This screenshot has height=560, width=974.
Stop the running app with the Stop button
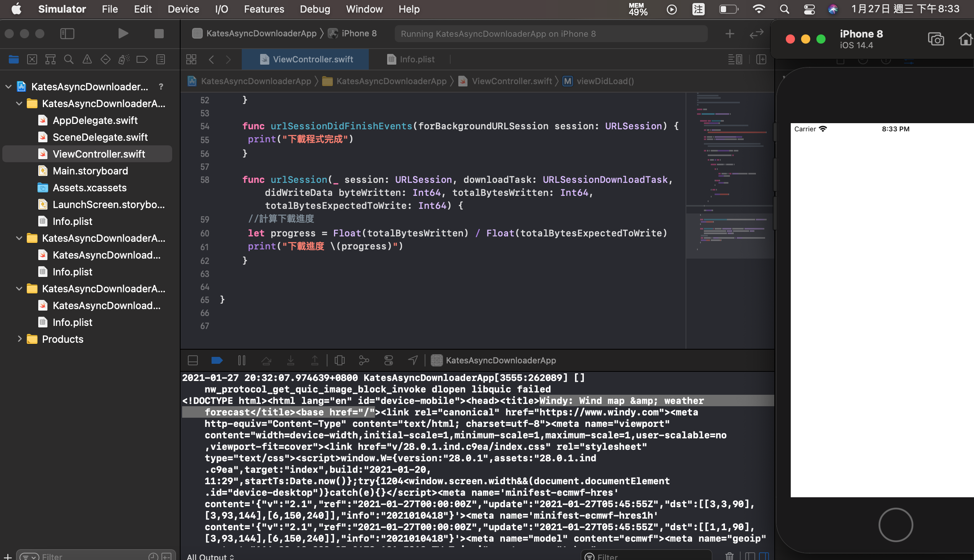(159, 33)
